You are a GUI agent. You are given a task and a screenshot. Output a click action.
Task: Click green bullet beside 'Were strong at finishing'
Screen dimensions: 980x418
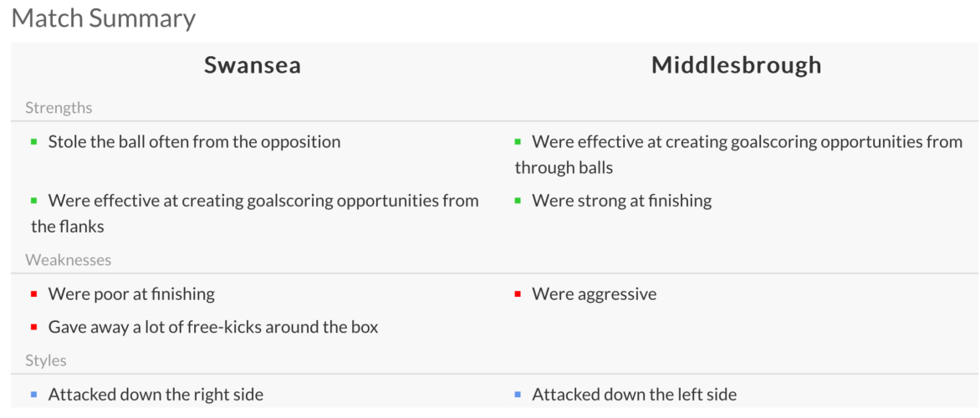point(518,201)
